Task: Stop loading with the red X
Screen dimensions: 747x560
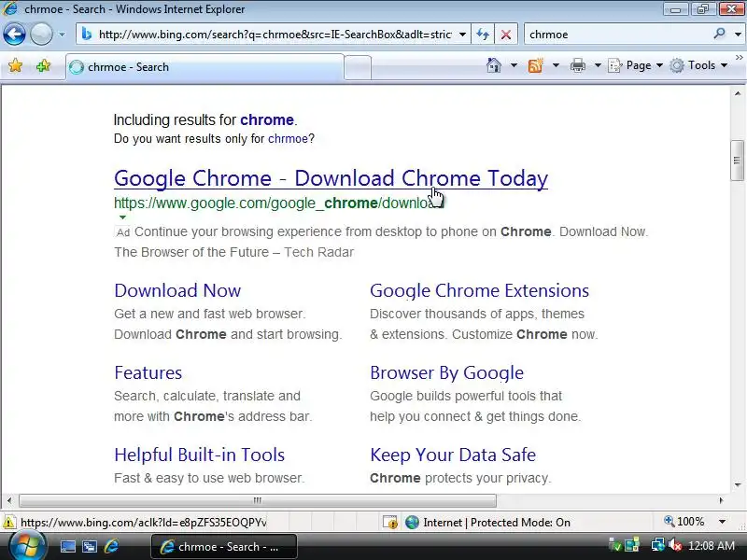Action: click(x=506, y=35)
